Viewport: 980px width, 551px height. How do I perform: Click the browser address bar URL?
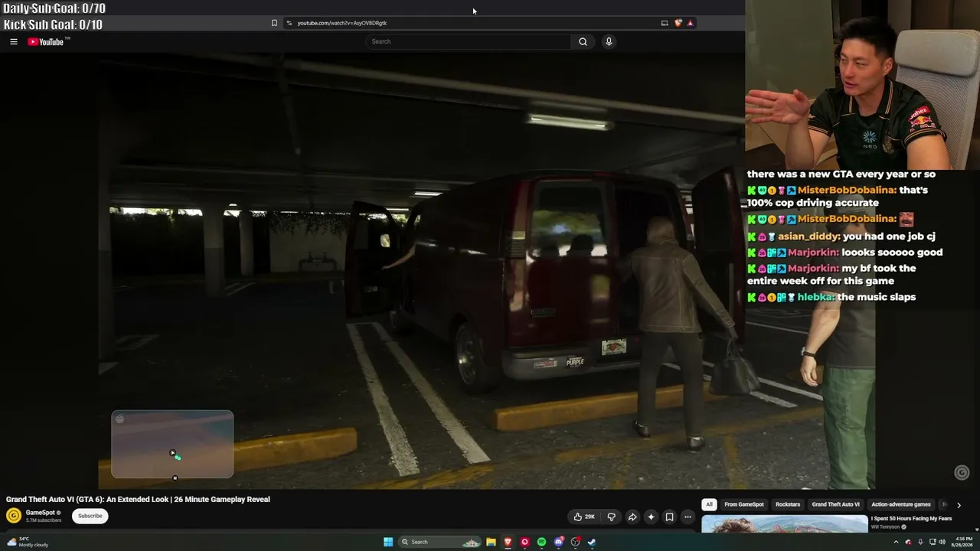point(341,23)
